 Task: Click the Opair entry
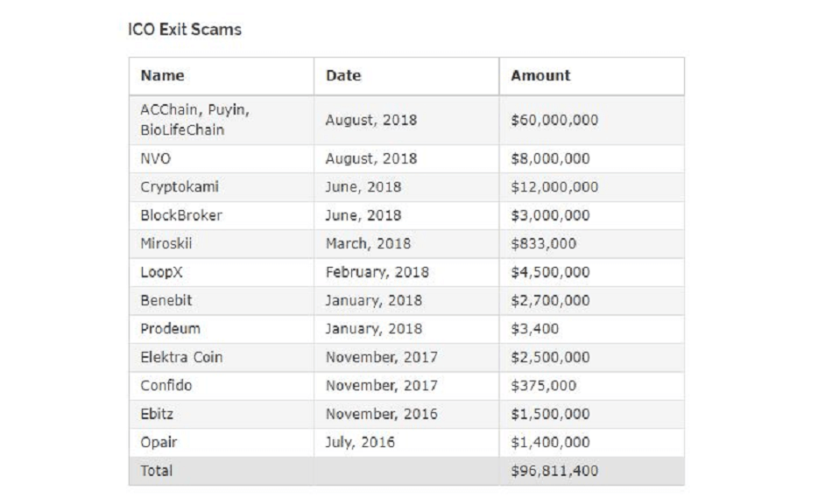pos(159,442)
